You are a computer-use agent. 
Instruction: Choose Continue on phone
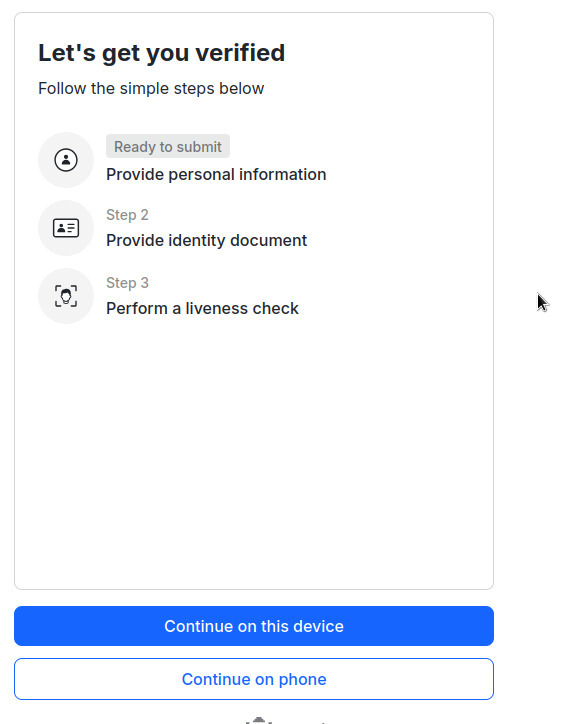(254, 679)
